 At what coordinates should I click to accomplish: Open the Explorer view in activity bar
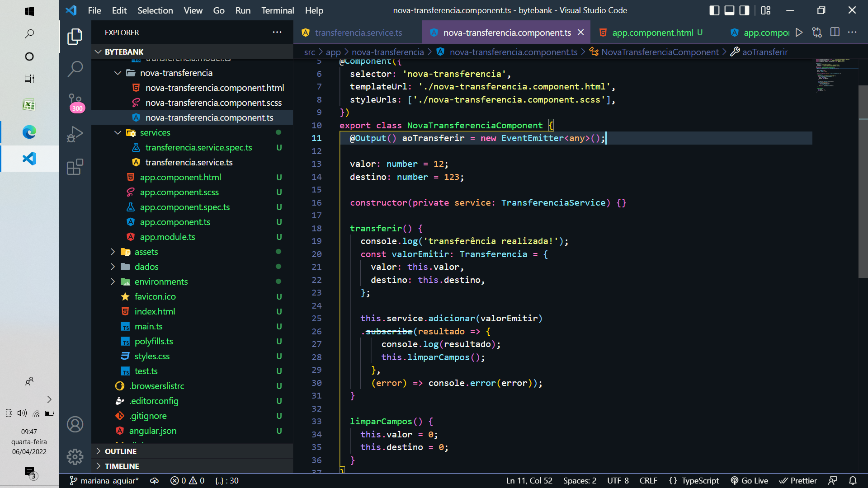75,37
